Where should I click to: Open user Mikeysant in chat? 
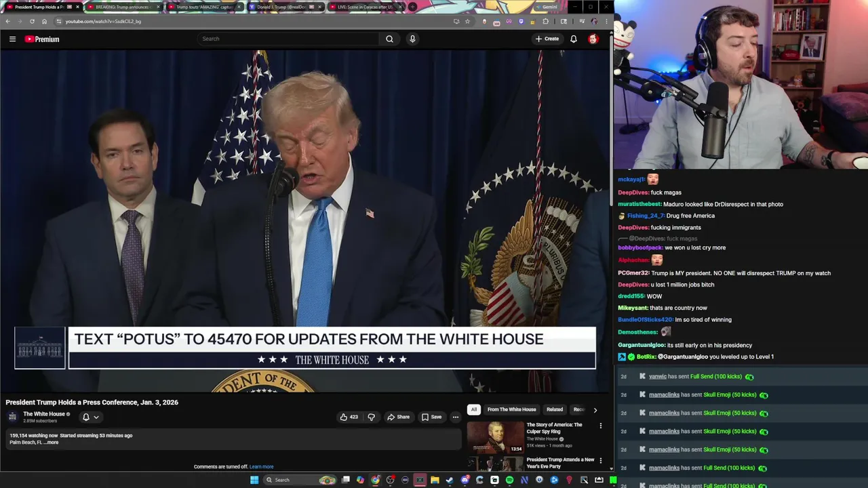pos(633,308)
